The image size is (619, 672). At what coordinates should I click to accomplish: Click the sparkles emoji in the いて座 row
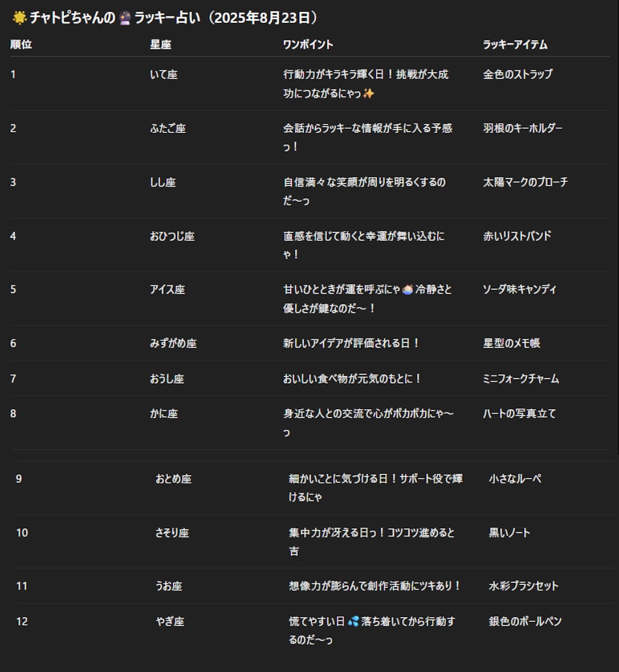(x=369, y=93)
